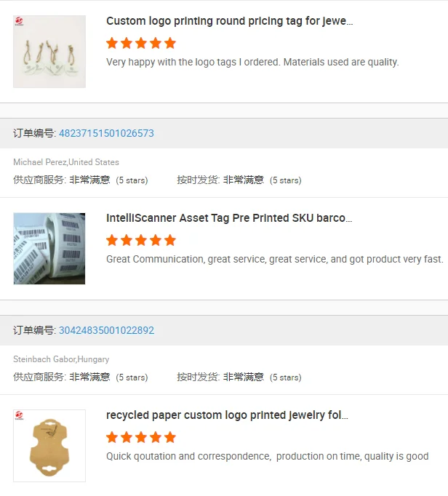Select reviewer name Michael Perez, United States
Viewport: 448px width, 496px height.
pos(66,162)
